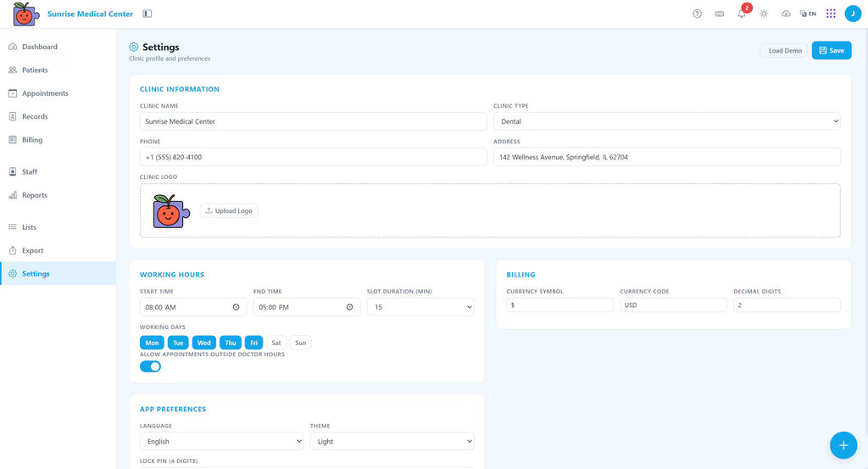Click the Clinic Name input field
The image size is (868, 469).
click(314, 121)
